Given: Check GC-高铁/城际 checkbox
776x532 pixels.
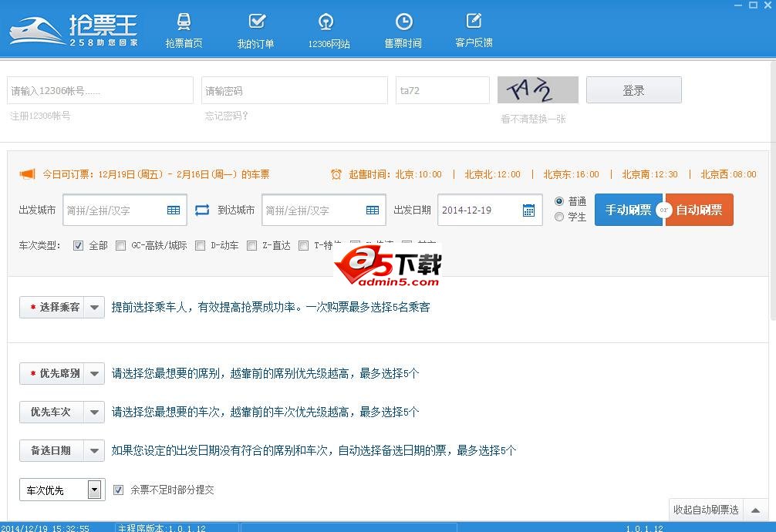Looking at the screenshot, I should point(121,245).
